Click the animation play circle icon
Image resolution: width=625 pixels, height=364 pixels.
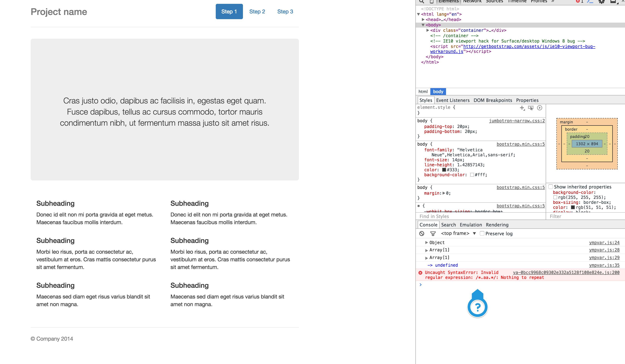click(539, 108)
